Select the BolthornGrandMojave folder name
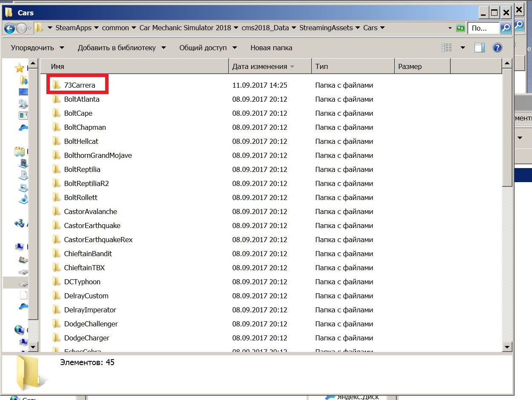This screenshot has height=400, width=532. tap(98, 155)
